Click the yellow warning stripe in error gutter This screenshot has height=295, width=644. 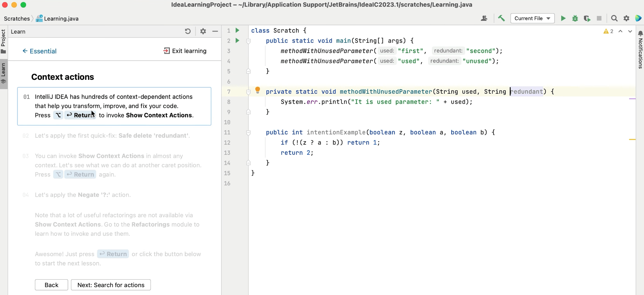(632, 139)
